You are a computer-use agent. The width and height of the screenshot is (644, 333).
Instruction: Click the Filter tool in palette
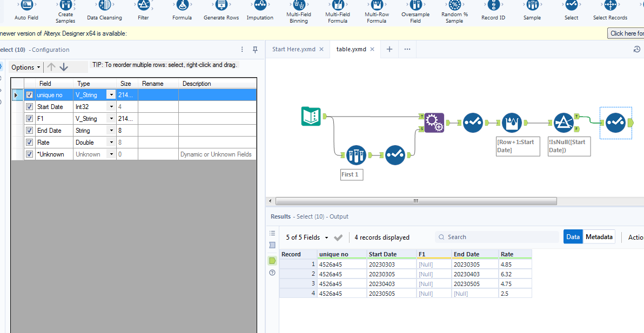[x=143, y=6]
